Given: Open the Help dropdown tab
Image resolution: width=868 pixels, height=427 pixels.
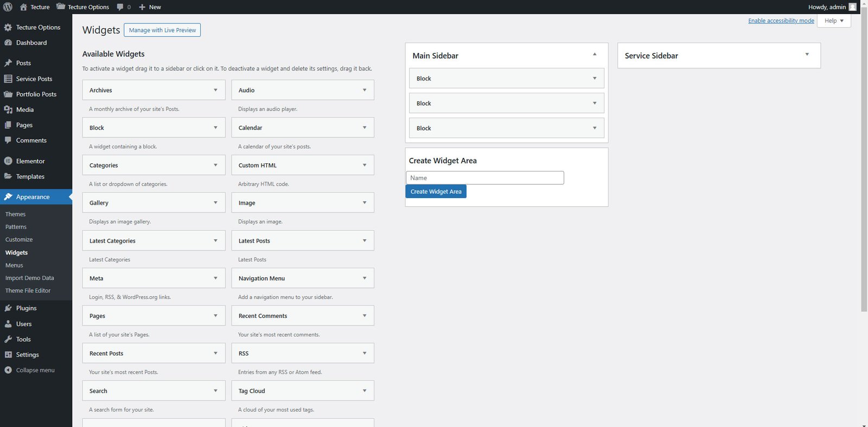Looking at the screenshot, I should click(x=834, y=21).
